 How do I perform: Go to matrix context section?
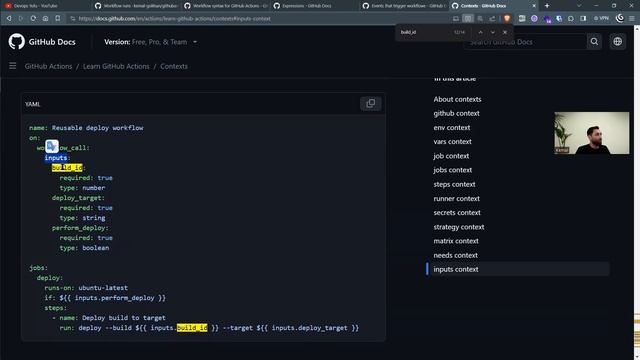coord(456,241)
